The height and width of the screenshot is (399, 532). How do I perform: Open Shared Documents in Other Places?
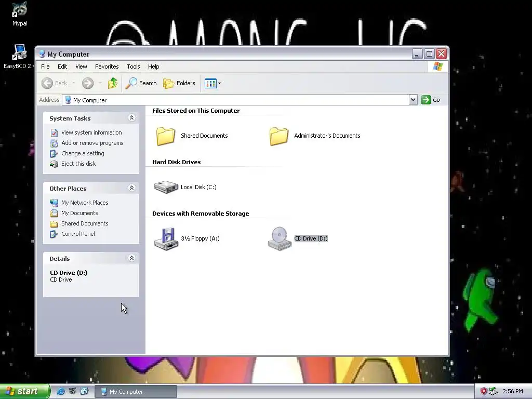point(85,223)
